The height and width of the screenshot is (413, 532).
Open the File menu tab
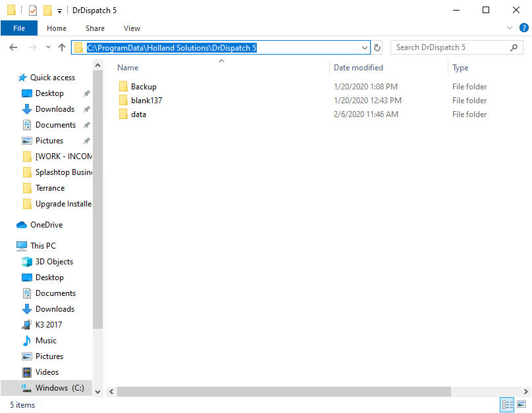tap(19, 28)
